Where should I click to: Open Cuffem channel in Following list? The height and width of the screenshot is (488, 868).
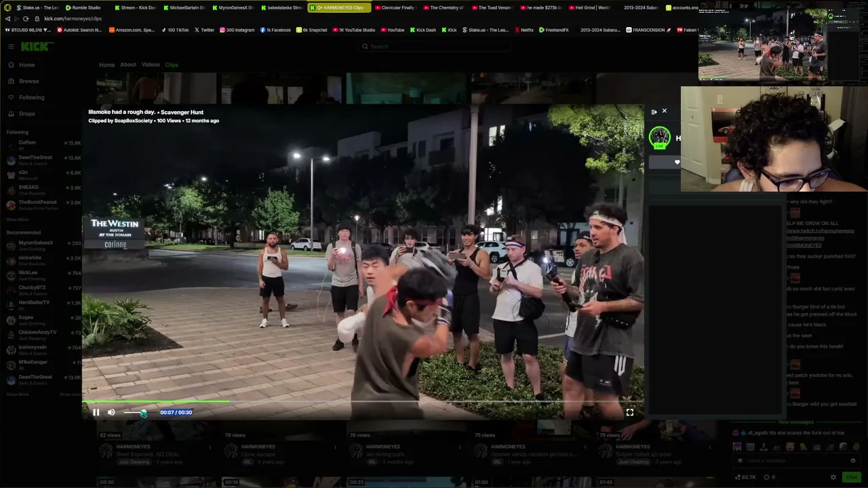tap(43, 145)
